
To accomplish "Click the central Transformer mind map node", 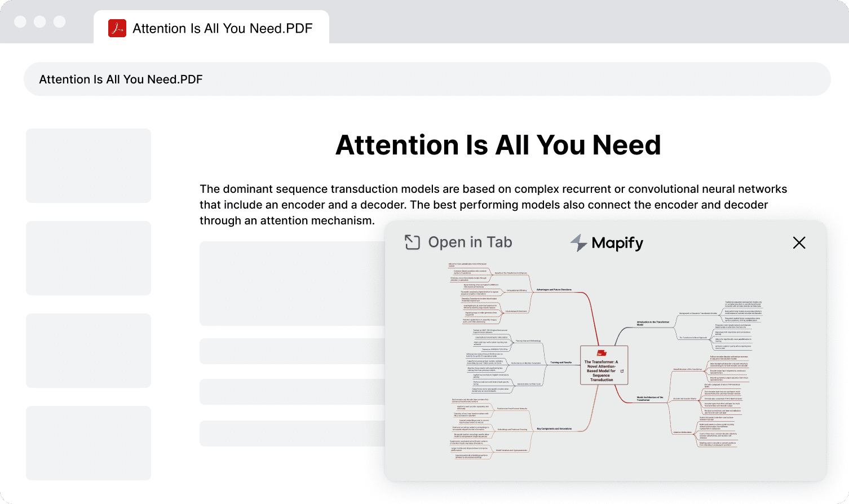I will pyautogui.click(x=602, y=370).
